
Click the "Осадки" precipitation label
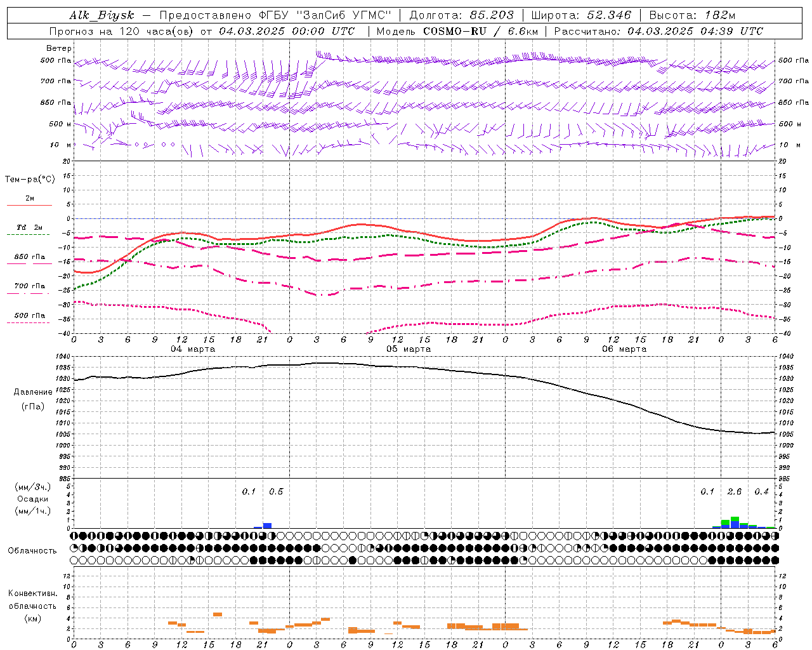[x=33, y=499]
